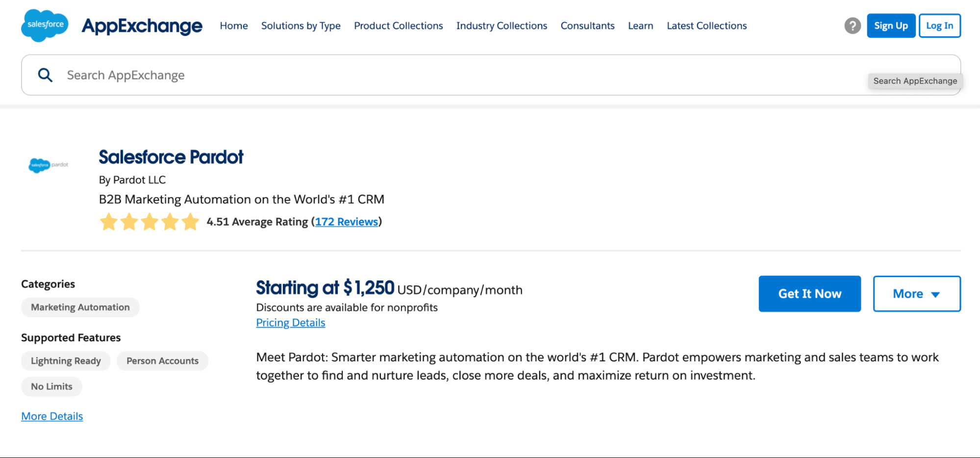This screenshot has width=980, height=458.
Task: Click the Salesforce cloud logo
Action: coord(44,25)
